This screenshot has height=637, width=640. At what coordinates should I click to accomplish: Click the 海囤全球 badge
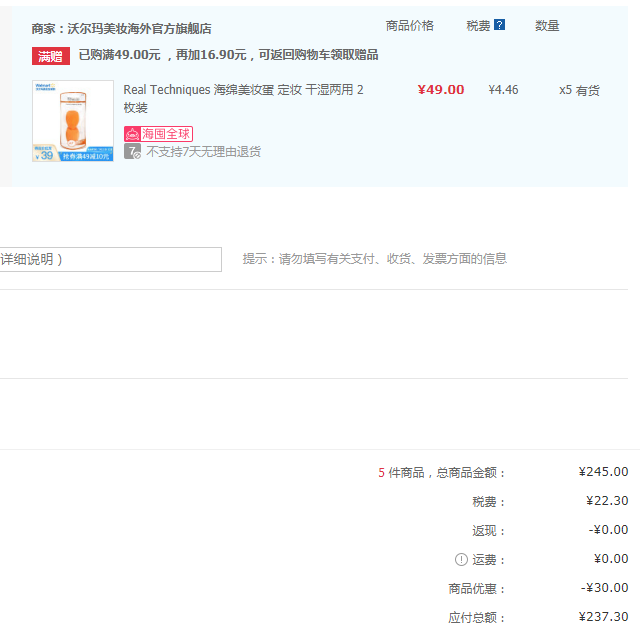tap(158, 134)
